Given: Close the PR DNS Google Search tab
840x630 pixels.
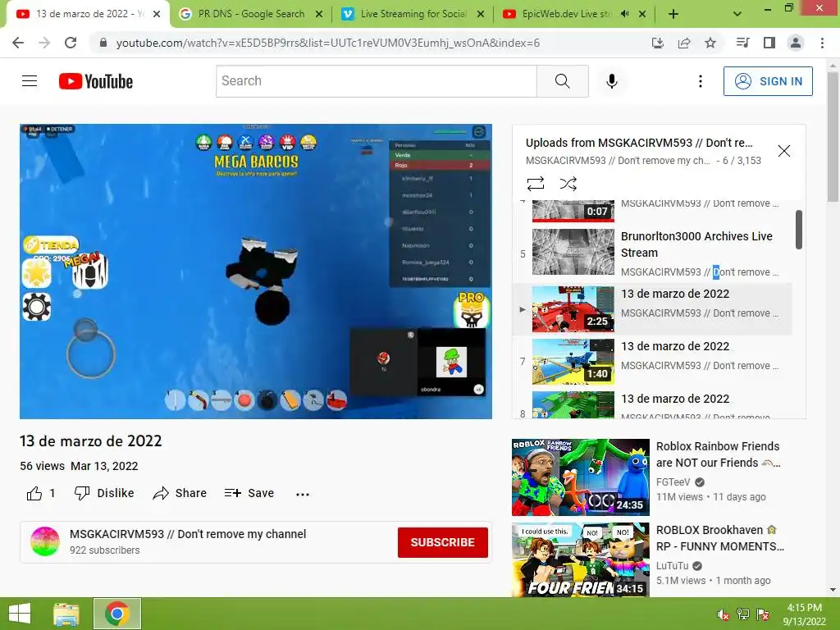Looking at the screenshot, I should [319, 14].
